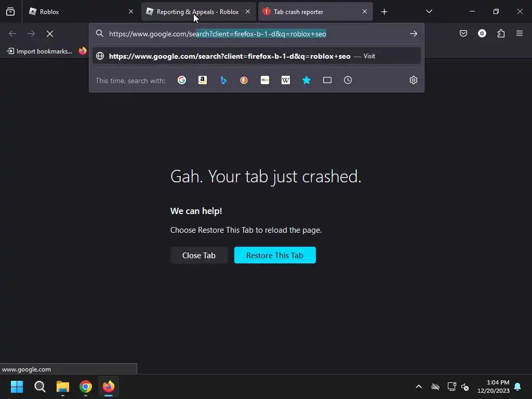
Task: Click the address bar magnifier search icon
Action: pos(99,33)
